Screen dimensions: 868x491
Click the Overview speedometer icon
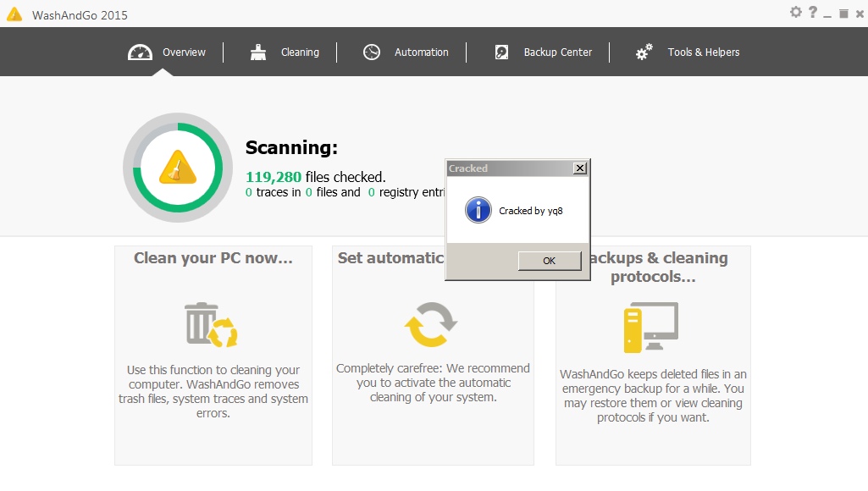pyautogui.click(x=140, y=52)
